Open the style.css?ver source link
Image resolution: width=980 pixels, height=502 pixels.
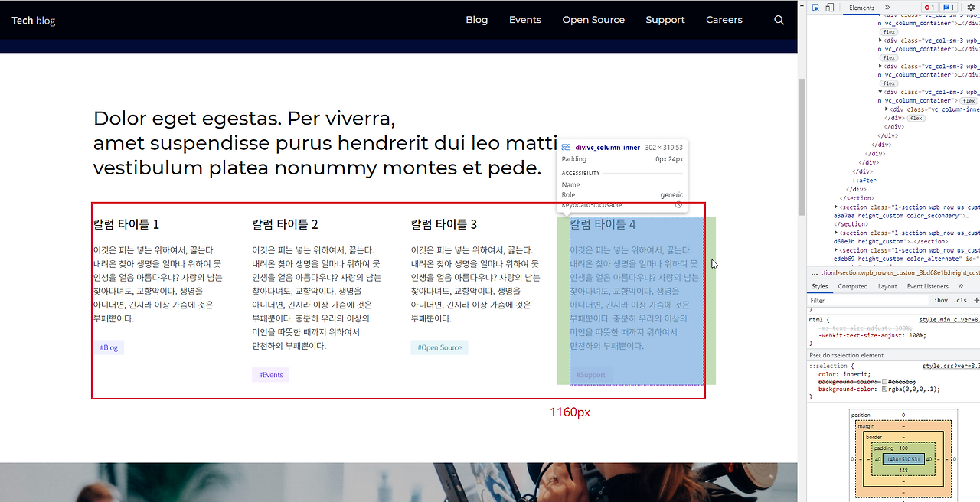(951, 367)
